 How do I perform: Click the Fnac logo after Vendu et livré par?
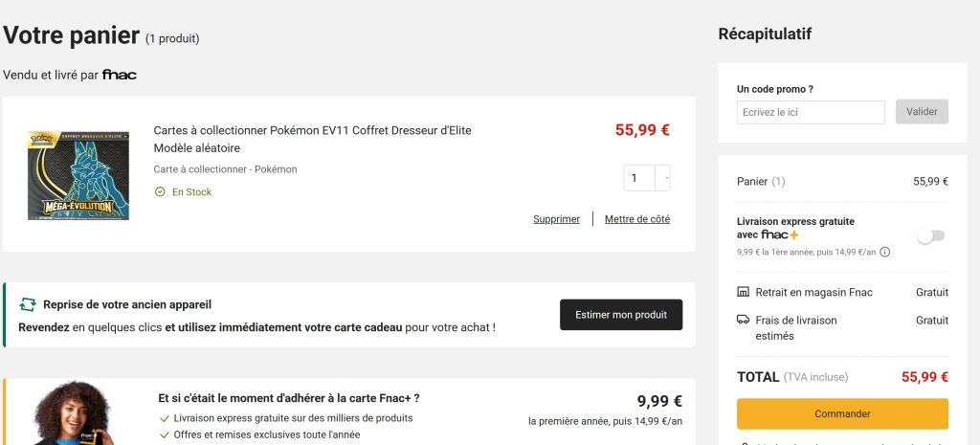[120, 75]
